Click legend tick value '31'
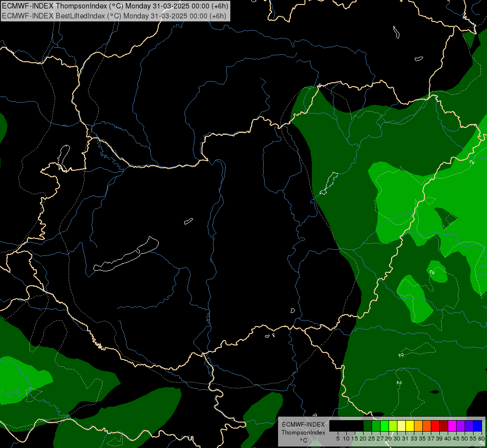Screen dimensions: 487x448 point(405,439)
